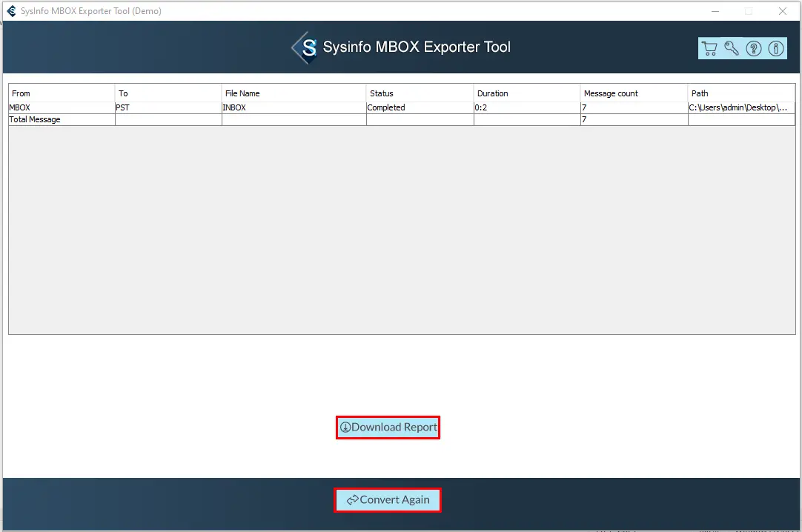Screen dimensions: 802x532
Task: Close the MBOX Exporter window
Action: pyautogui.click(x=783, y=10)
